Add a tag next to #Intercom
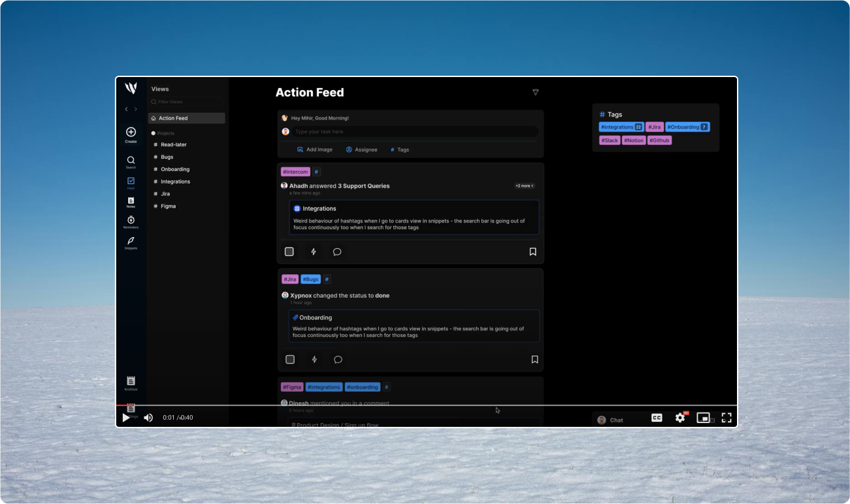850x504 pixels. (316, 172)
